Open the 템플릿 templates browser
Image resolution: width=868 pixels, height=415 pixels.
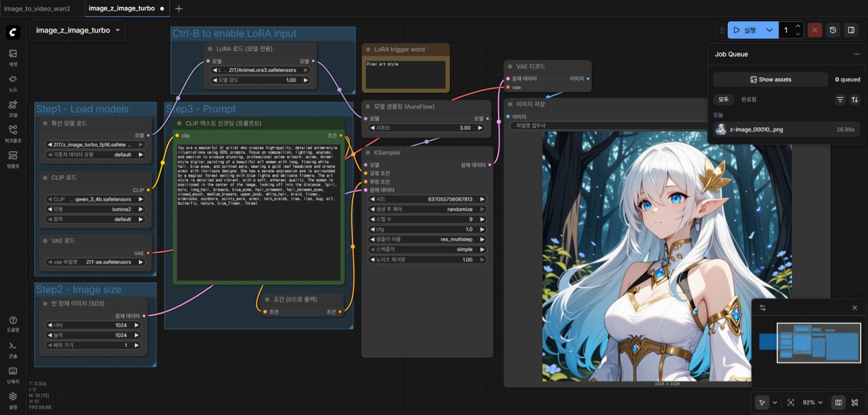point(13,158)
